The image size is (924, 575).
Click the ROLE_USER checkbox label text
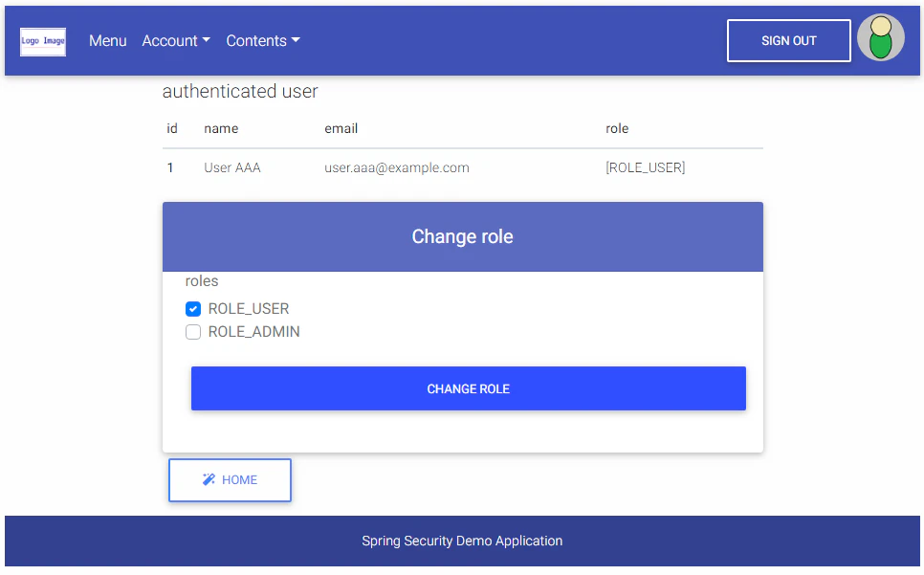249,309
